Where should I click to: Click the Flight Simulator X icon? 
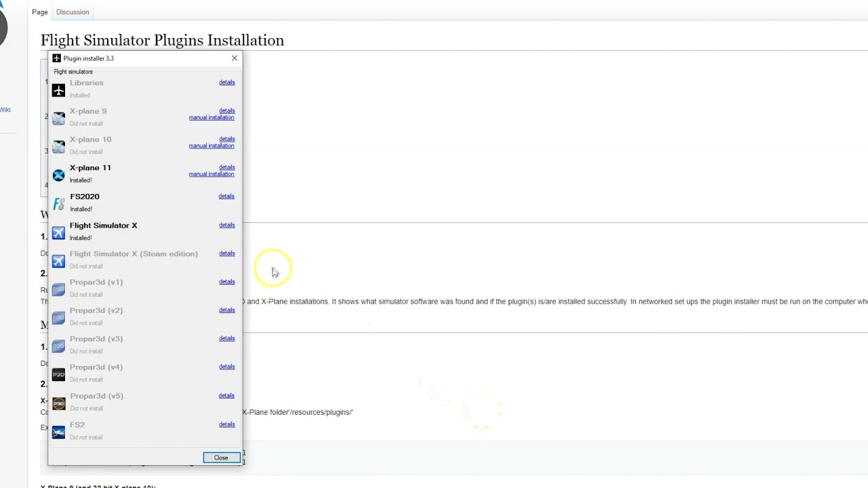pyautogui.click(x=58, y=233)
